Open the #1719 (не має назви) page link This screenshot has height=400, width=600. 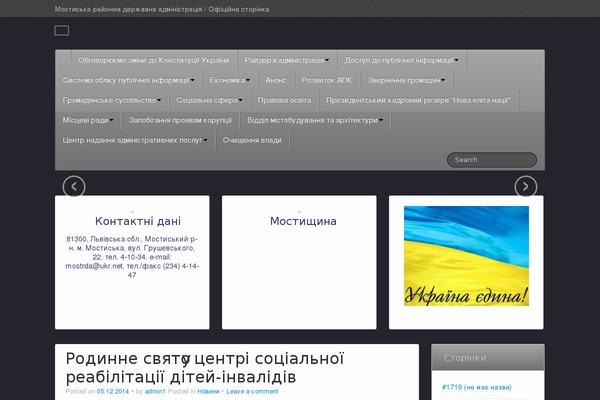(476, 387)
